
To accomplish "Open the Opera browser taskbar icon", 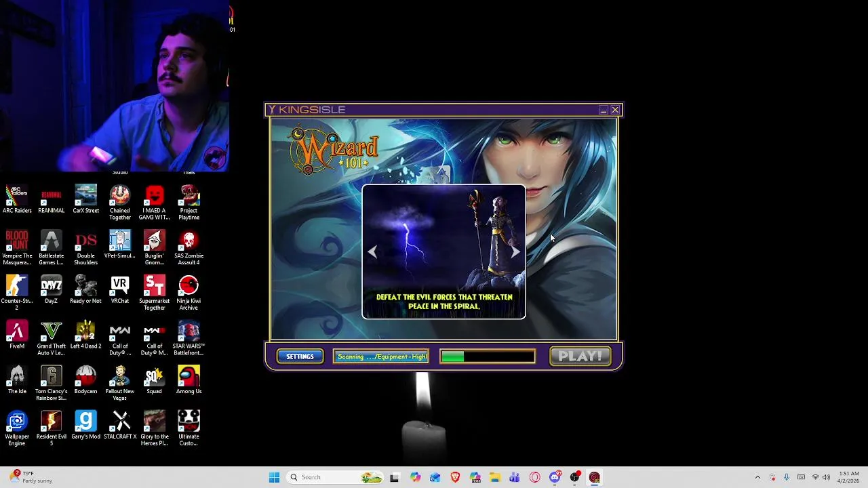I will (x=535, y=477).
